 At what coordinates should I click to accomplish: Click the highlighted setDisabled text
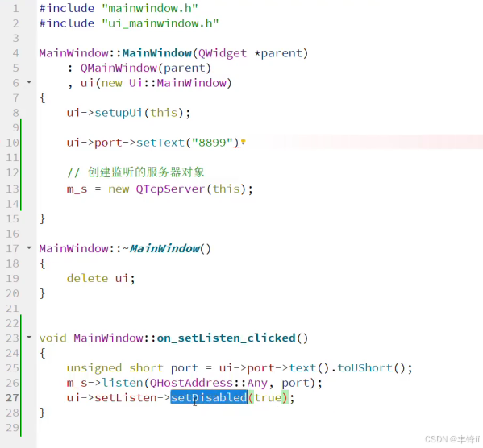tap(209, 397)
